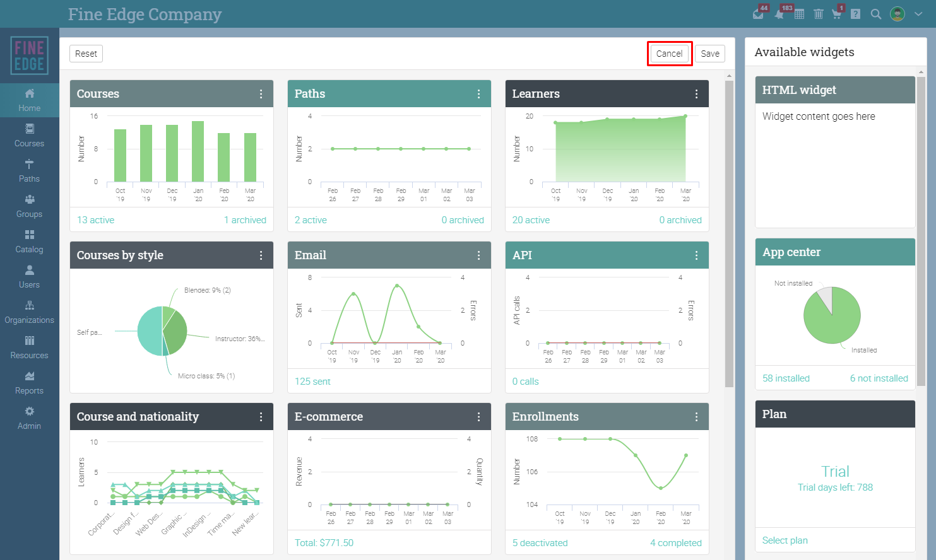Select the Plan widget header

(835, 414)
